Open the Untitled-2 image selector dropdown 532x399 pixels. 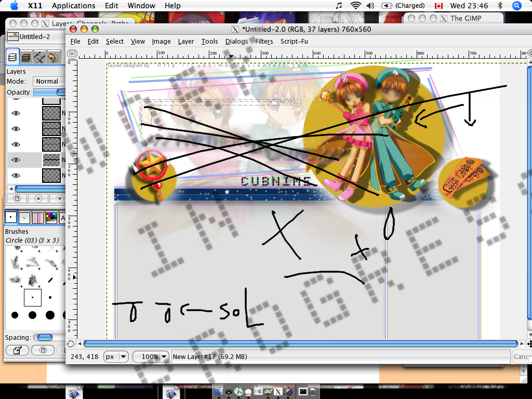tap(36, 37)
